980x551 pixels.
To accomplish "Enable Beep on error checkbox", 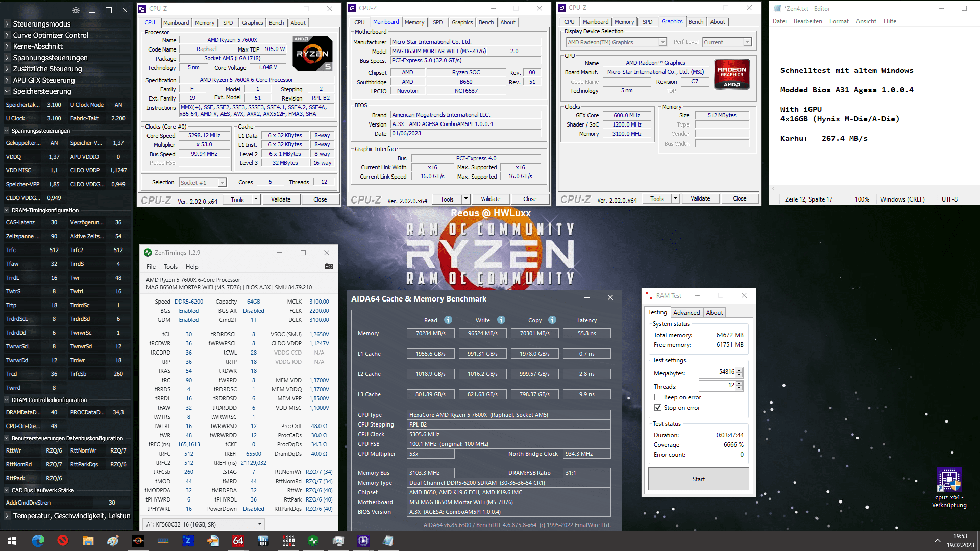I will pyautogui.click(x=658, y=397).
